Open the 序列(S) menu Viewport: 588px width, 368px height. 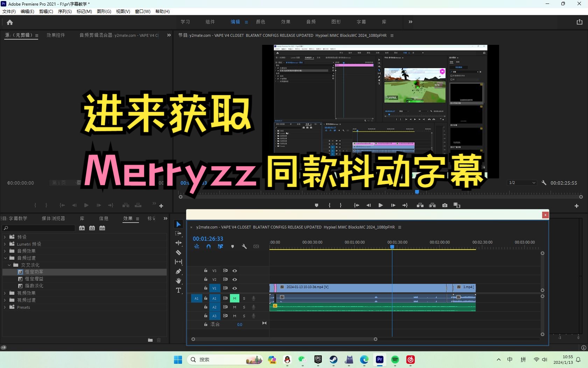point(65,12)
